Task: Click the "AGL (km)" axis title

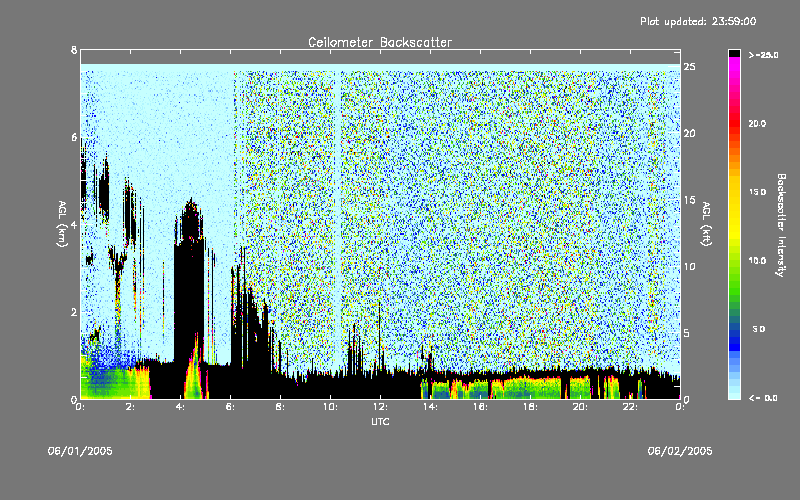Action: point(62,224)
